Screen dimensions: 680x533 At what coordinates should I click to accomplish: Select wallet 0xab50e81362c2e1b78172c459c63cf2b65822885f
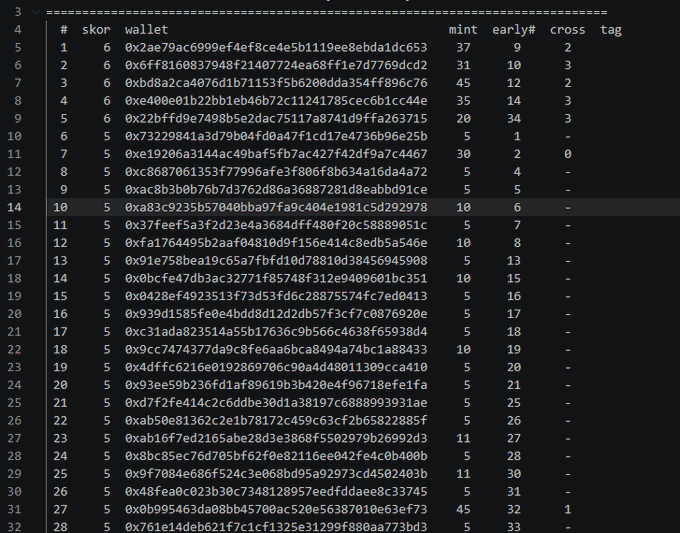(276, 421)
